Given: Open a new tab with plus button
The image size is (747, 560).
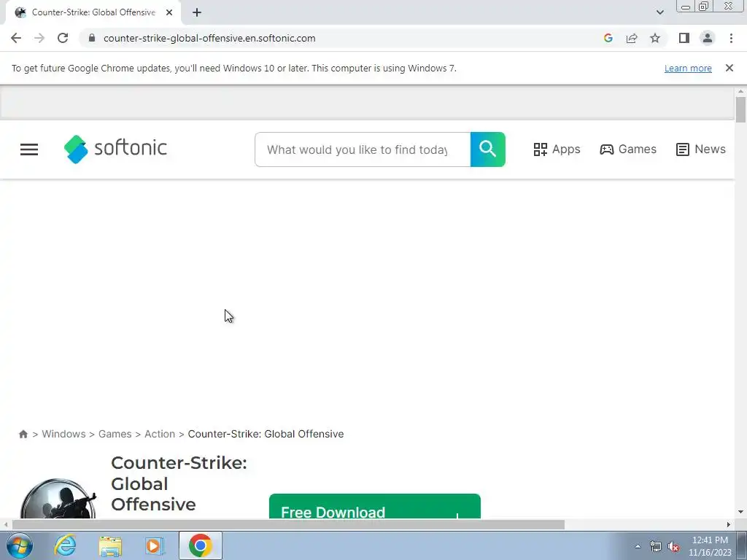Looking at the screenshot, I should tap(197, 12).
